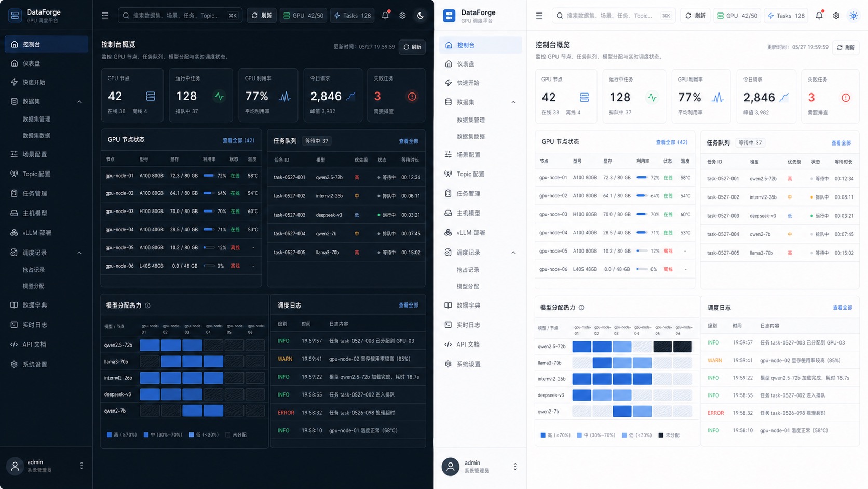The image size is (868, 489).
Task: Click the info icon beside 模型分配热力 in dark panel
Action: click(x=147, y=306)
